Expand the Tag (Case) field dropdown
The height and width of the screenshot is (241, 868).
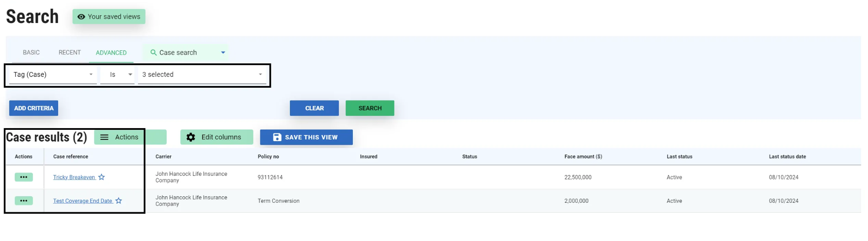pyautogui.click(x=91, y=75)
